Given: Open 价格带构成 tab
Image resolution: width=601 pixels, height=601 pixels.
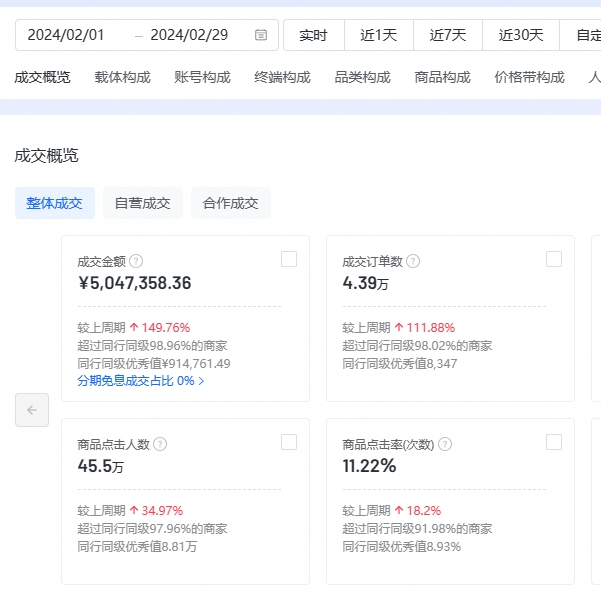Looking at the screenshot, I should [x=529, y=77].
